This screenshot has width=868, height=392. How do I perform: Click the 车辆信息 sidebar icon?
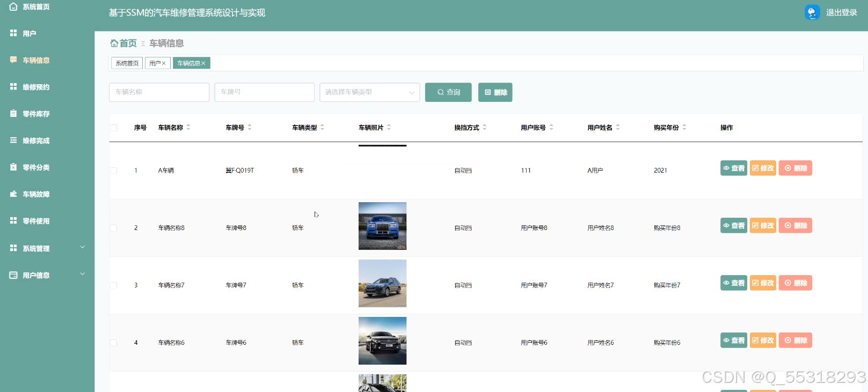click(x=13, y=60)
